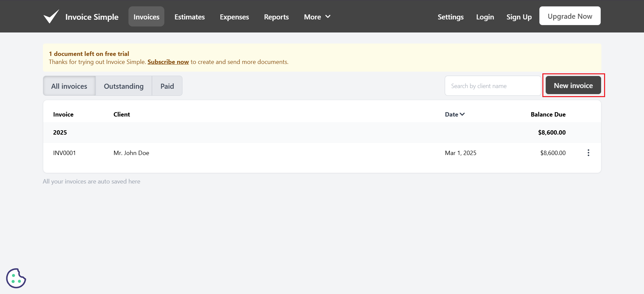Open the Mr. John Doe invoice row
This screenshot has width=644, height=294.
click(131, 153)
